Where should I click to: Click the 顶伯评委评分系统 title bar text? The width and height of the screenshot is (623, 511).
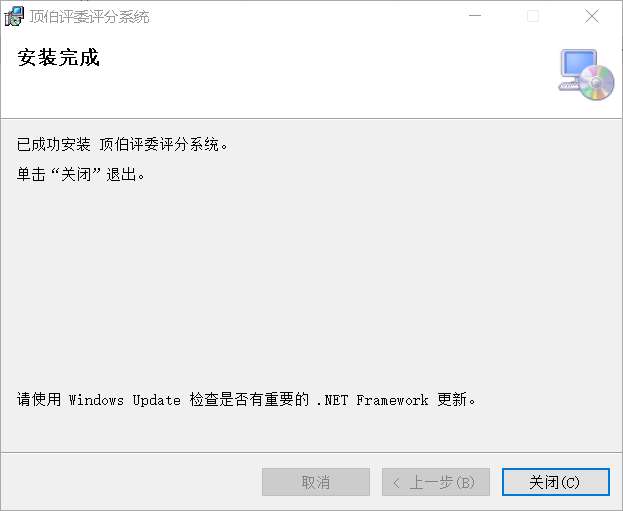tap(89, 17)
